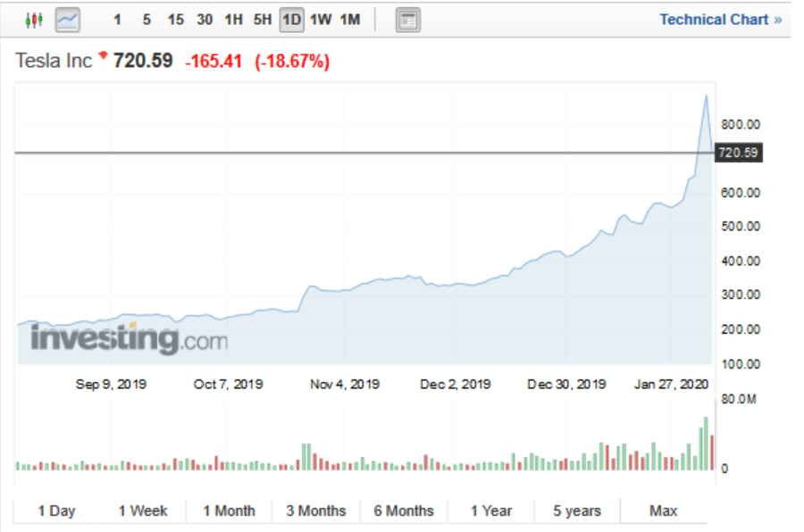Show the 1 Month range

pos(229,511)
